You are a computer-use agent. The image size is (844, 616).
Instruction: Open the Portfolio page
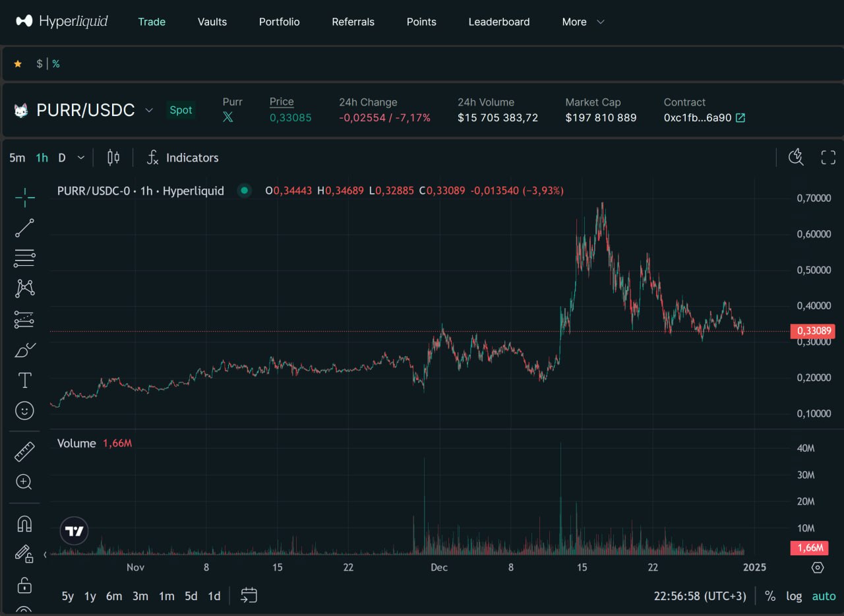[x=280, y=22]
